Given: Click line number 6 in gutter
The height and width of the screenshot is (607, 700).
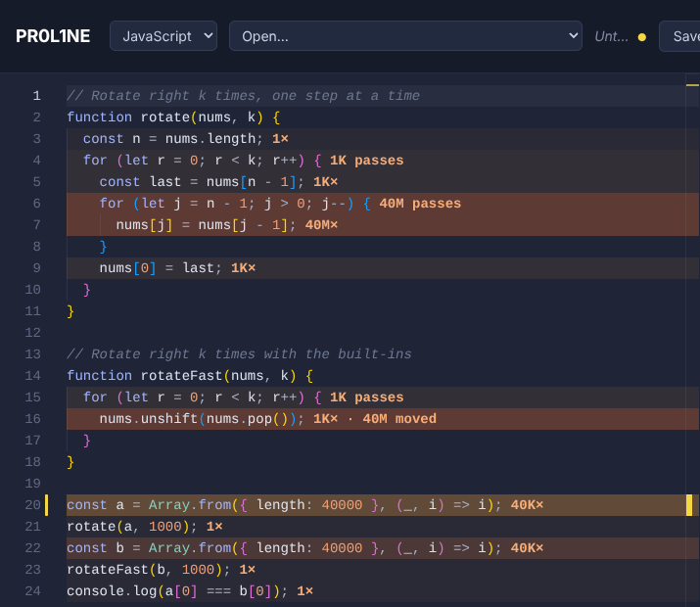Looking at the screenshot, I should (x=36, y=204).
